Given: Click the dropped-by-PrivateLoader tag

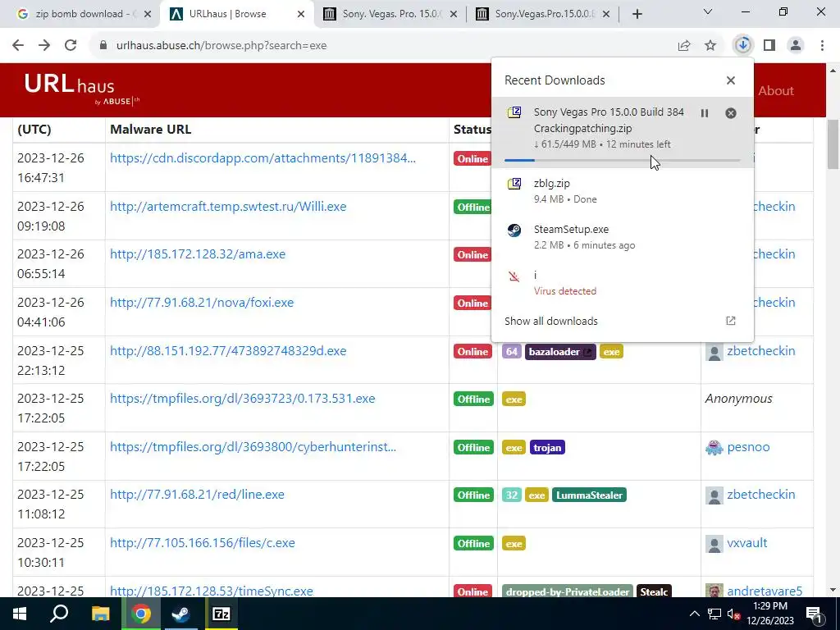Looking at the screenshot, I should tap(568, 591).
